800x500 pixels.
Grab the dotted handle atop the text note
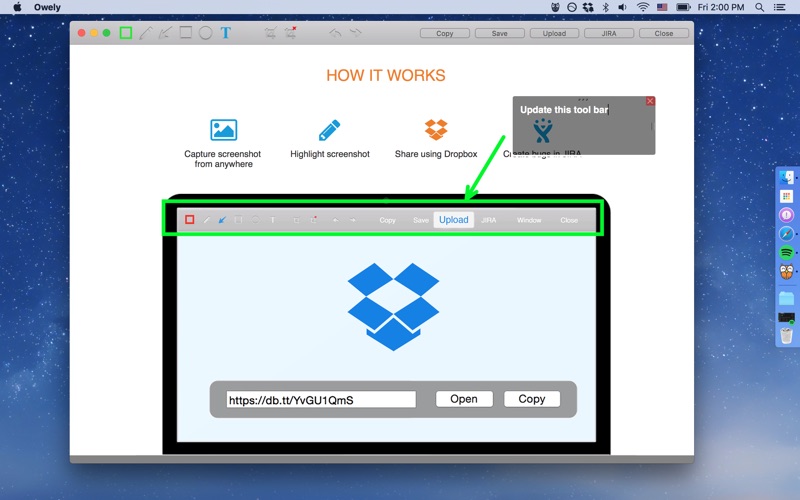583,99
